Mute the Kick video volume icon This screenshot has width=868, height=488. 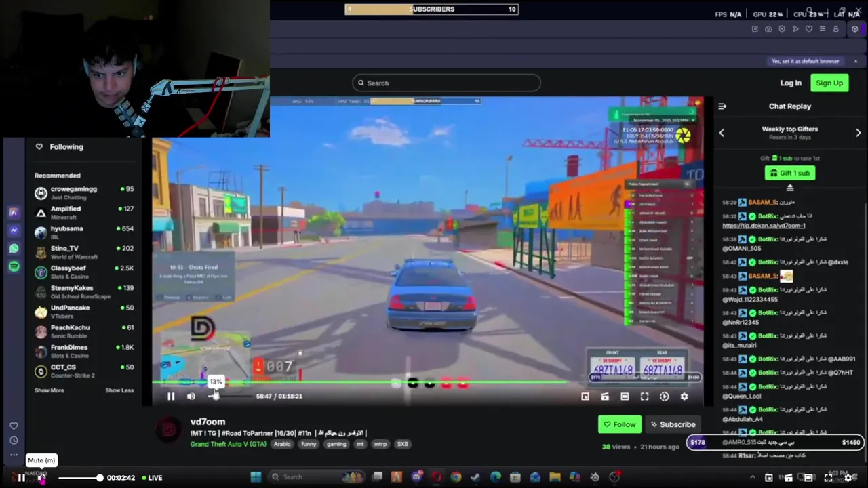point(191,396)
